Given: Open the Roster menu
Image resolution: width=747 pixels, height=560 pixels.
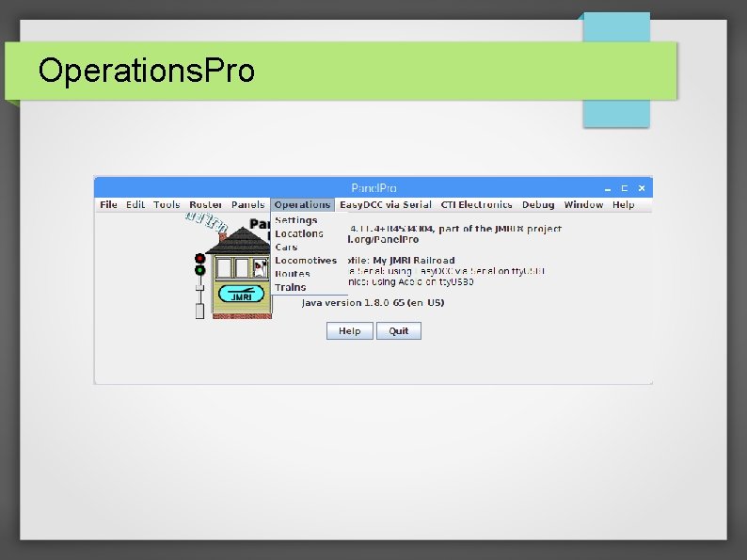Looking at the screenshot, I should 205,205.
